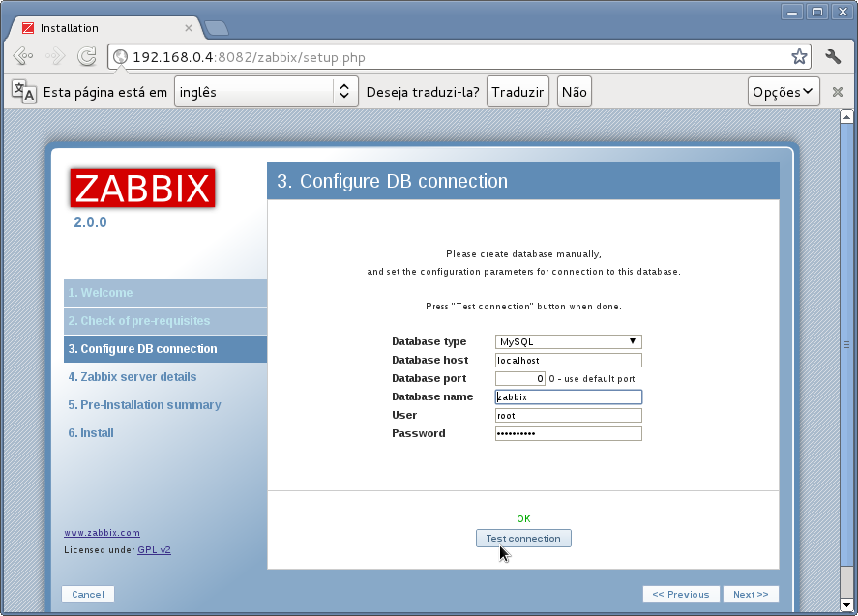Open the page language dropdown showing inglês
858x616 pixels.
pyautogui.click(x=266, y=91)
